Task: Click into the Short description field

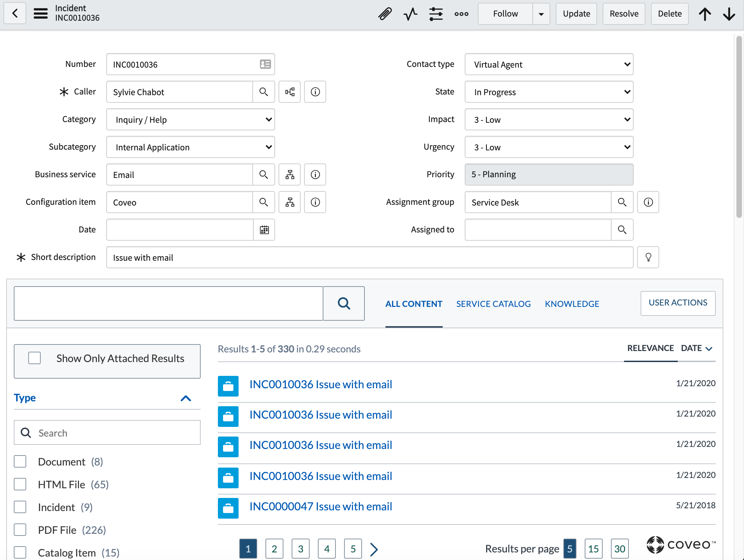Action: tap(370, 257)
